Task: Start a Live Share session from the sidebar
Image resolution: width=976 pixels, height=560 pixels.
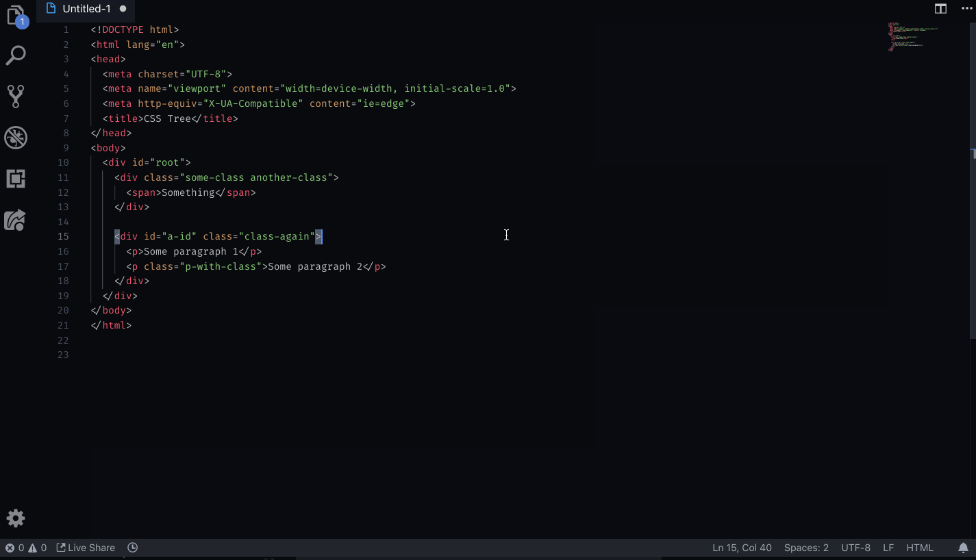Action: (16, 220)
